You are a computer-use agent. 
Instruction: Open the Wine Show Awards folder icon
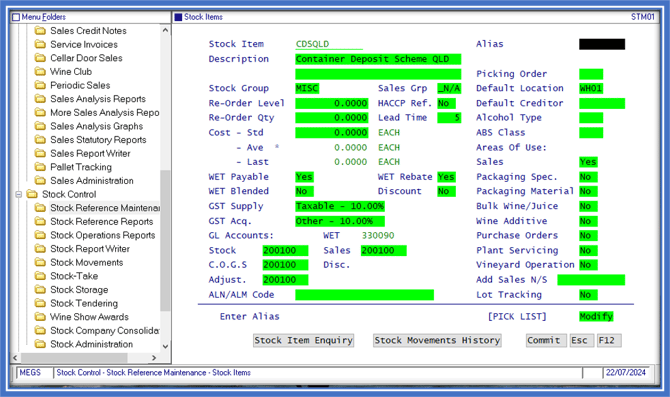(x=40, y=317)
